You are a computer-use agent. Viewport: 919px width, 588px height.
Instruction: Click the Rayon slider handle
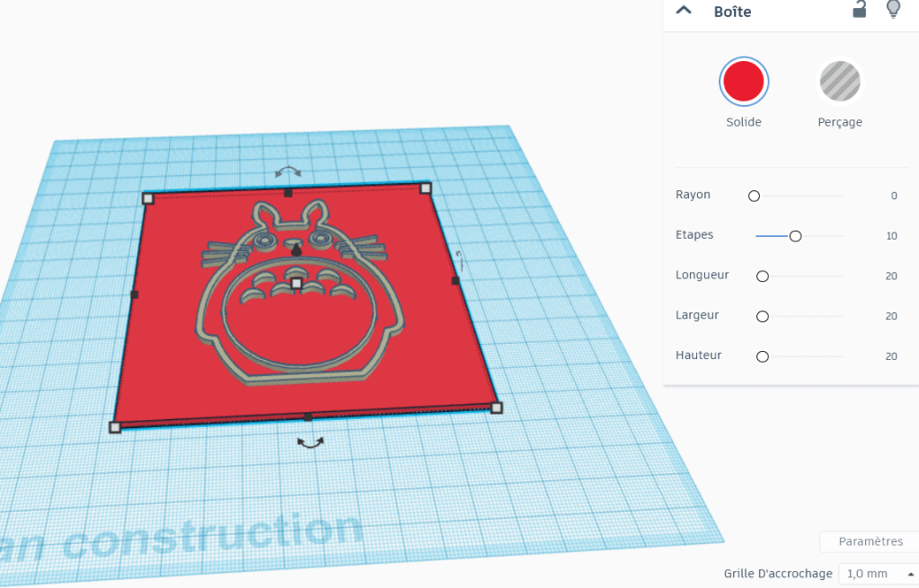[x=754, y=196]
